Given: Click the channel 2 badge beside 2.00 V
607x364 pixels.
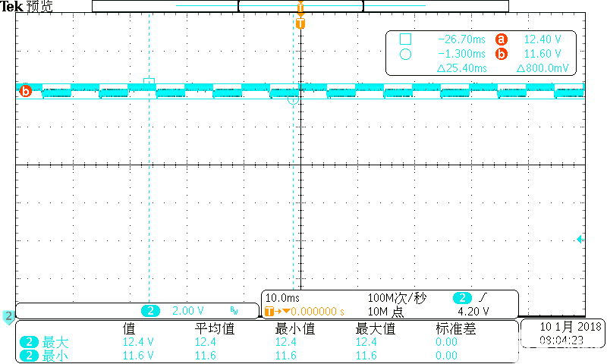Looking at the screenshot, I should (x=150, y=311).
